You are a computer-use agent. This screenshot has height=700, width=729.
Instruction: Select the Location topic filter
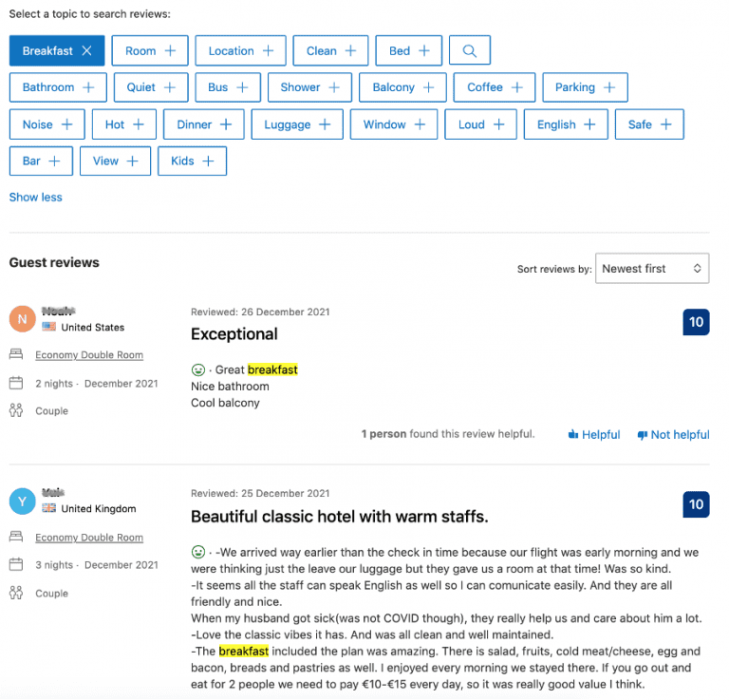click(240, 50)
